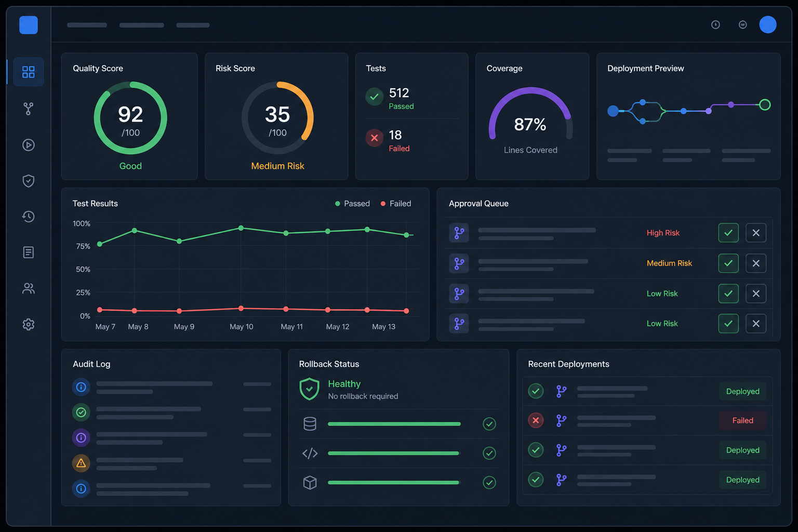The image size is (798, 532).
Task: Click the "Recent Deployments" panel title
Action: click(x=568, y=364)
